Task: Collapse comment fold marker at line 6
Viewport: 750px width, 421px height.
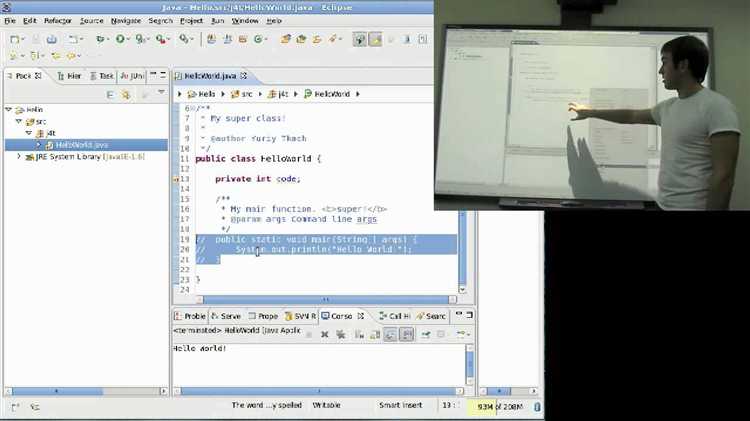Action: tap(192, 109)
